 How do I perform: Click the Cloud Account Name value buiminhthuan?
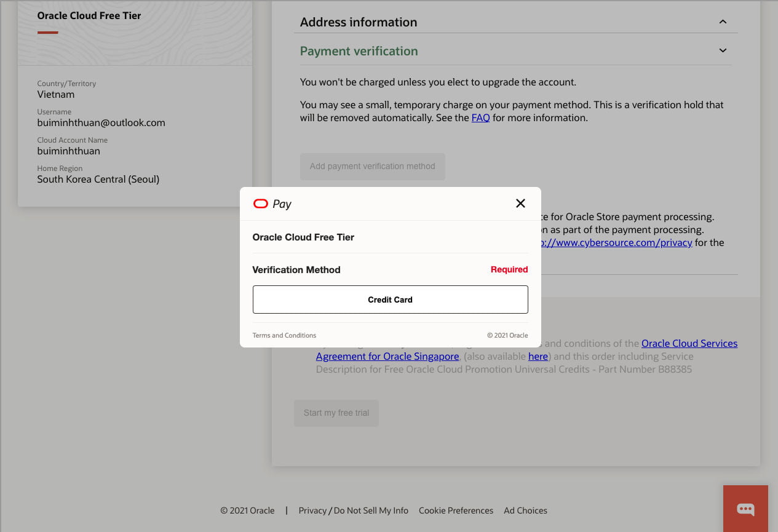coord(68,151)
